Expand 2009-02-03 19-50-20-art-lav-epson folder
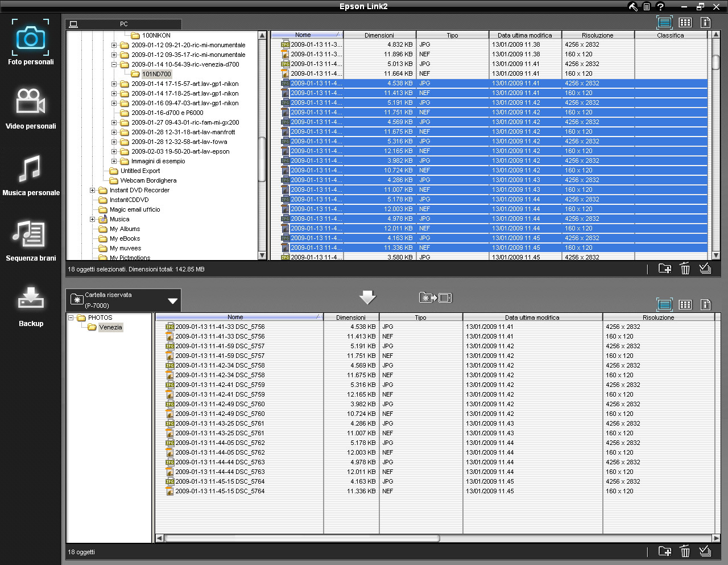728x565 pixels. (x=114, y=151)
